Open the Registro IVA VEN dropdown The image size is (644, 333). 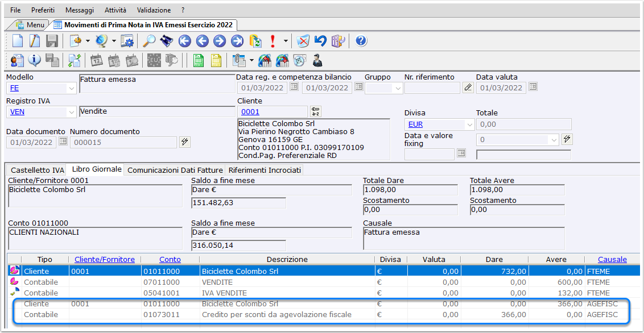pyautogui.click(x=72, y=112)
